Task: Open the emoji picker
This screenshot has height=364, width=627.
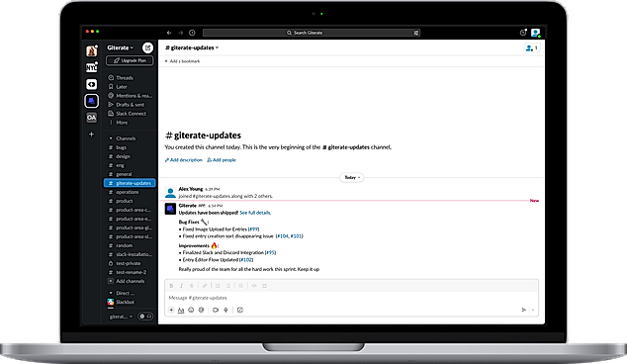Action: pyautogui.click(x=191, y=310)
